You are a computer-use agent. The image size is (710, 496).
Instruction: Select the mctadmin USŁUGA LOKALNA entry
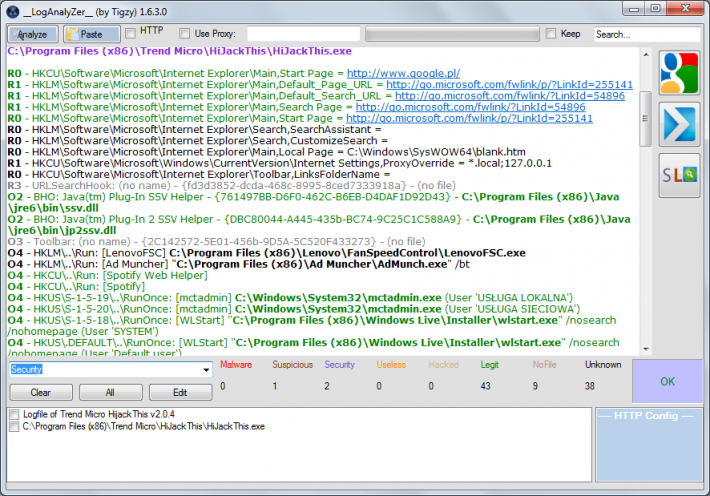tap(290, 298)
